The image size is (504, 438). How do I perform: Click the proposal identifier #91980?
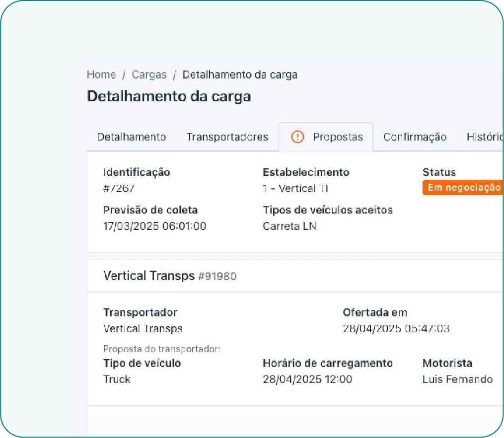218,277
